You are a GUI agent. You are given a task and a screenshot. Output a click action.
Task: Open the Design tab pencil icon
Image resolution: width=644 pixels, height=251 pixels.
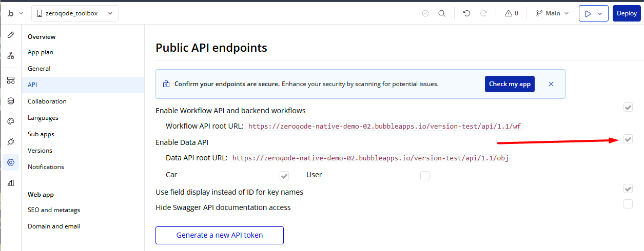coord(11,35)
